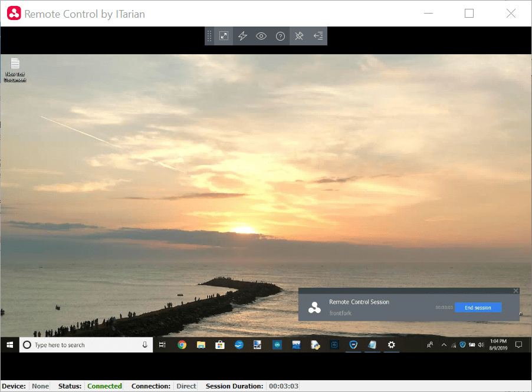Click the volume speaker tray icon
Screen dimensions: 532x392
click(x=481, y=345)
